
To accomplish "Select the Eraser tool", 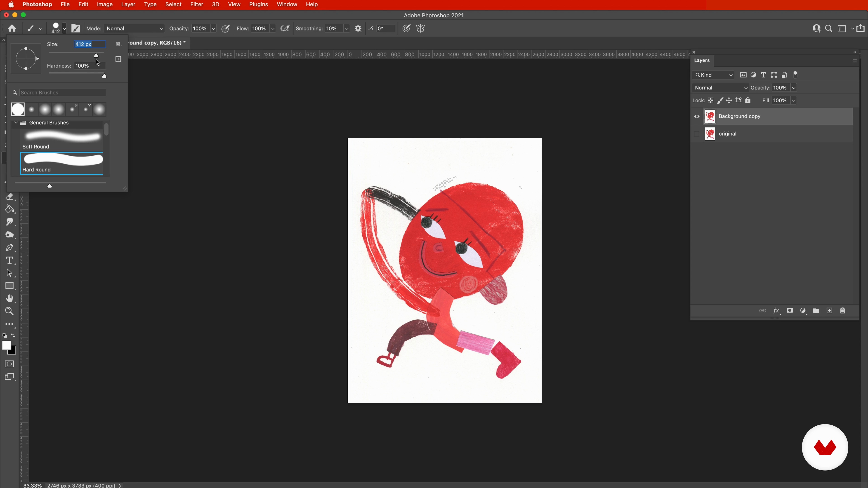I will coord(9,196).
